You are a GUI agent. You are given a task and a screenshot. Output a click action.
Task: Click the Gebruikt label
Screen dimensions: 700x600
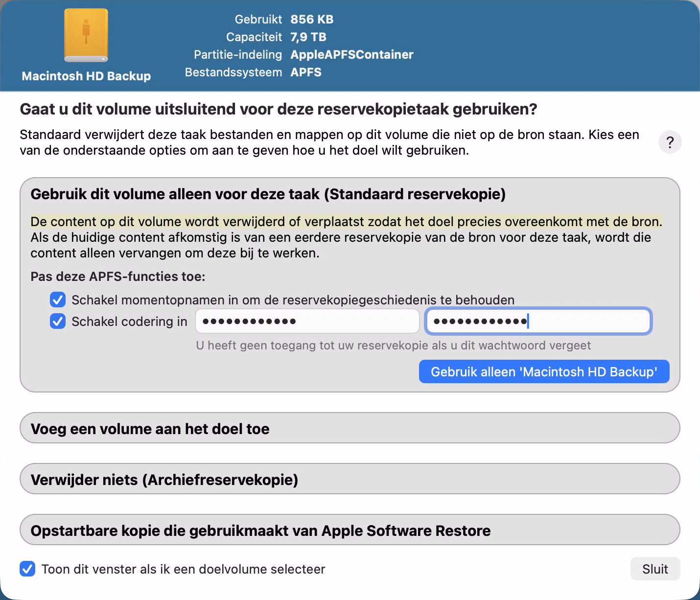(x=258, y=19)
